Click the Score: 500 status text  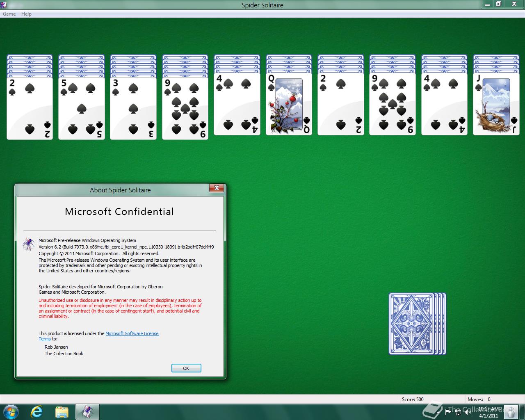413,399
